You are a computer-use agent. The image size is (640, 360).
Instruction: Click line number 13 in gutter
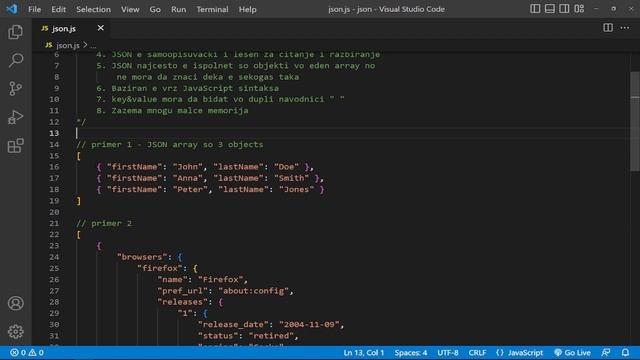point(54,133)
